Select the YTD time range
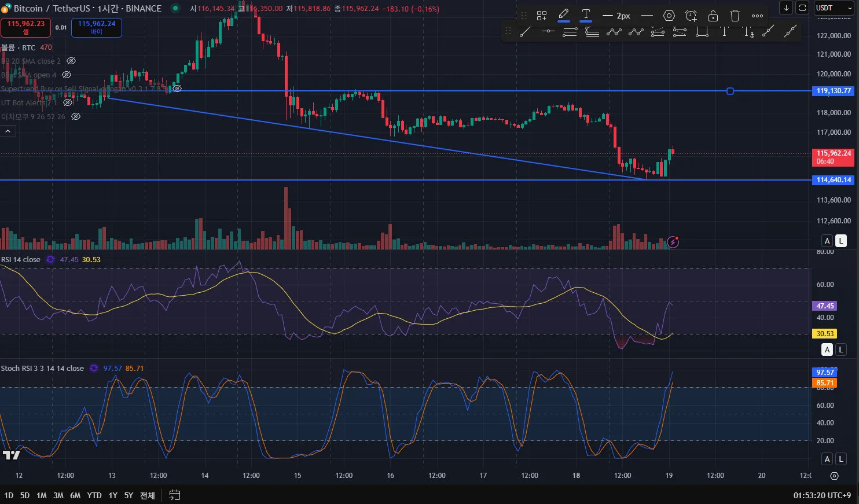Viewport: 859px width, 504px height. (94, 495)
